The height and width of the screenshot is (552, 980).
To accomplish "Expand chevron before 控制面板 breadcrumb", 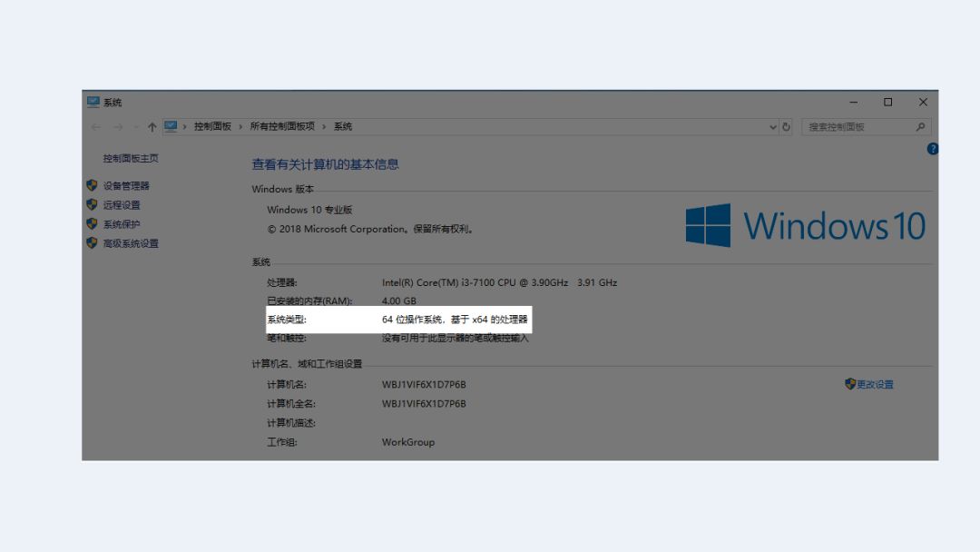I will pos(184,127).
